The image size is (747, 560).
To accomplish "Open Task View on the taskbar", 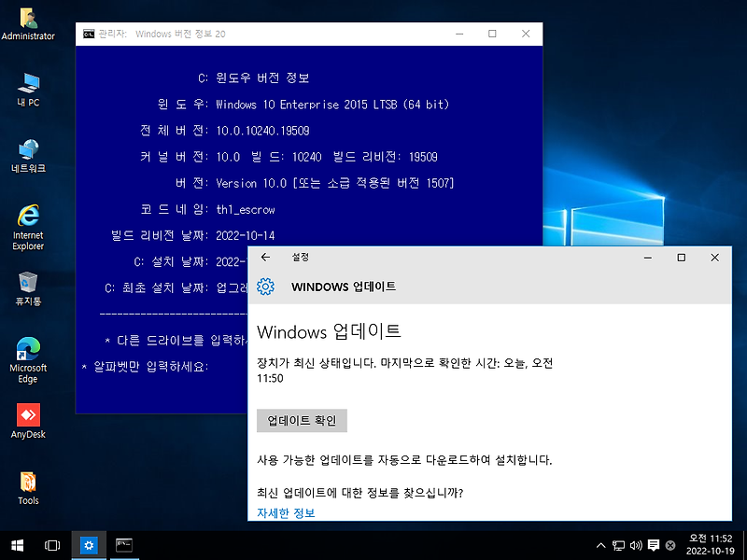I will click(x=52, y=545).
